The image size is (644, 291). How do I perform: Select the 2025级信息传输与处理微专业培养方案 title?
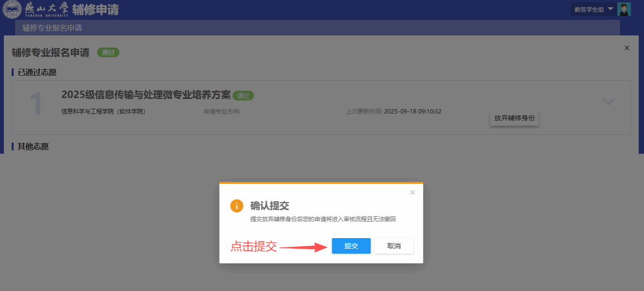(x=146, y=95)
